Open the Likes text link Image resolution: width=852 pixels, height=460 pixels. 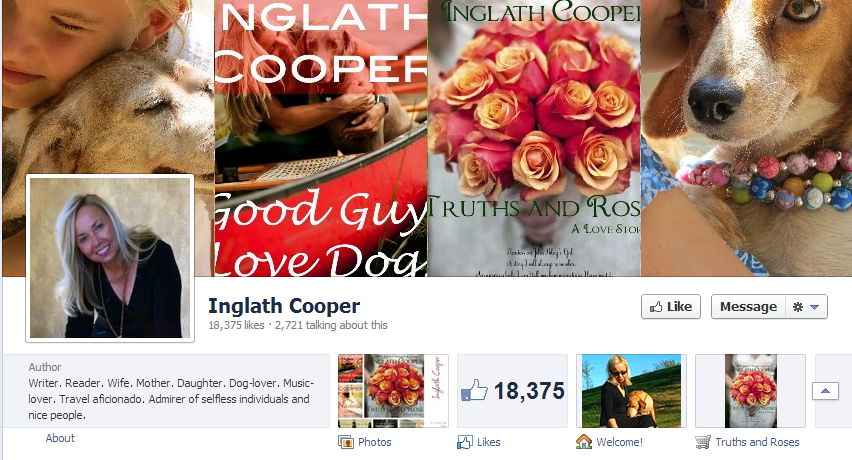(x=488, y=442)
